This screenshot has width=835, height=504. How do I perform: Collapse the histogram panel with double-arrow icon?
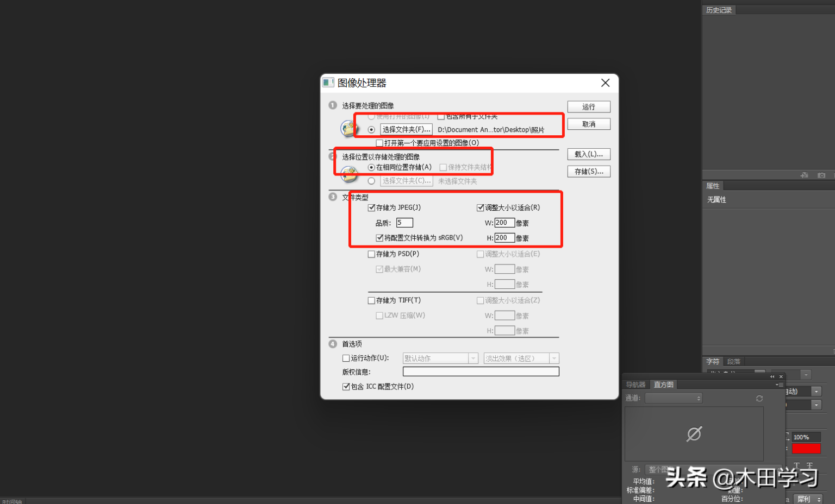pyautogui.click(x=772, y=376)
